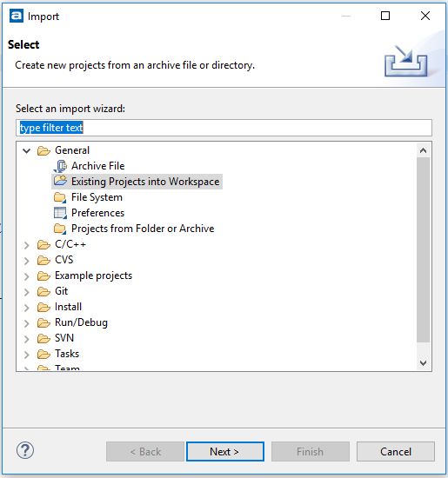Viewport: 448px width, 478px height.
Task: Click the wizard list scrollbar down arrow
Action: tap(424, 362)
